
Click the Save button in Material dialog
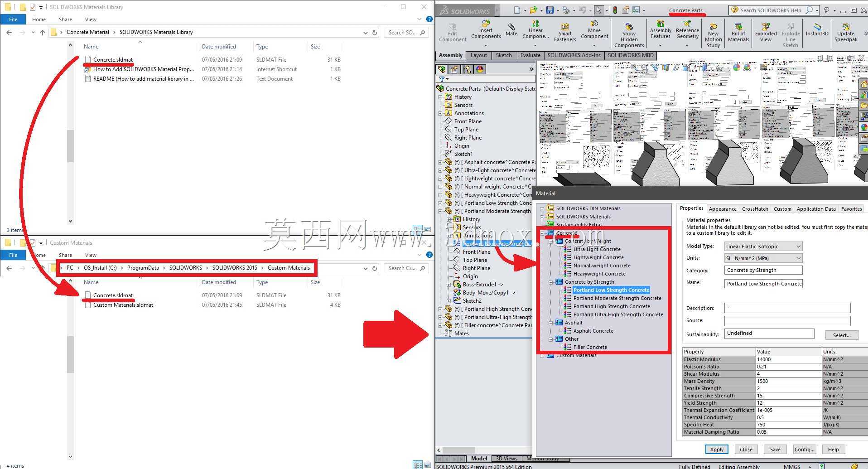click(775, 450)
